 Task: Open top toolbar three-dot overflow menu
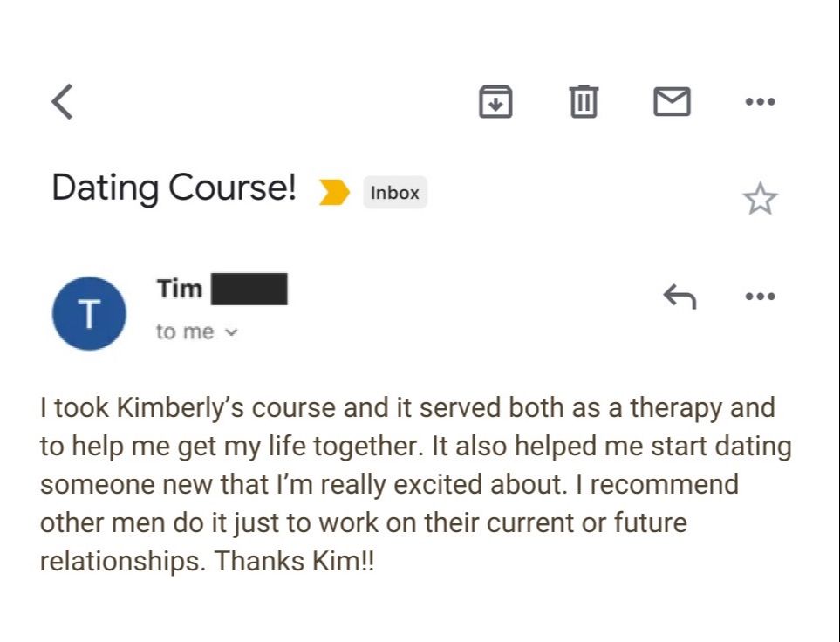[x=760, y=102]
